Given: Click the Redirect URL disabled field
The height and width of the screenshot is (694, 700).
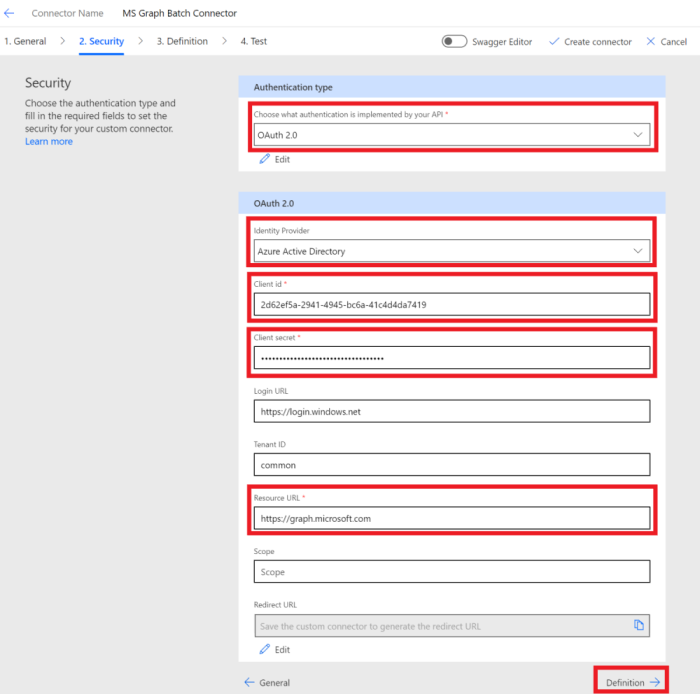Looking at the screenshot, I should pos(452,626).
